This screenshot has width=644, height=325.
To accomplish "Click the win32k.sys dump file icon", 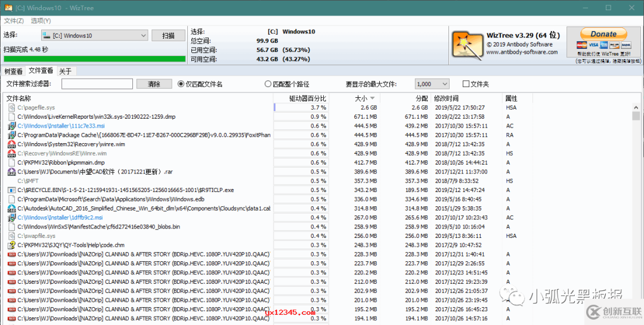I will [11, 117].
